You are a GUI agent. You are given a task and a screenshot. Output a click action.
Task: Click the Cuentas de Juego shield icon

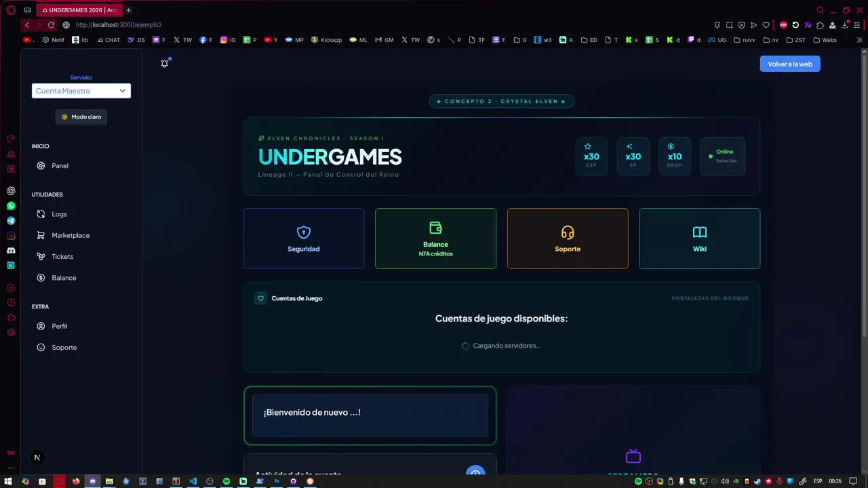coord(260,298)
